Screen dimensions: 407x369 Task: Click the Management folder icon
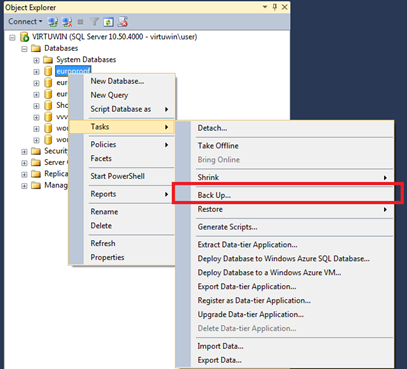[x=36, y=185]
